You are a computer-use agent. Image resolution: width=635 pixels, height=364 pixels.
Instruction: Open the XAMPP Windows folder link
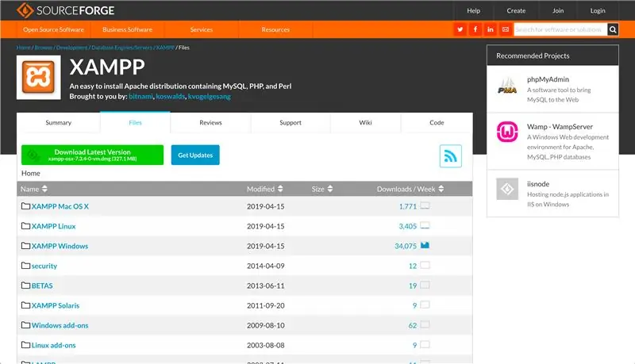click(x=60, y=246)
